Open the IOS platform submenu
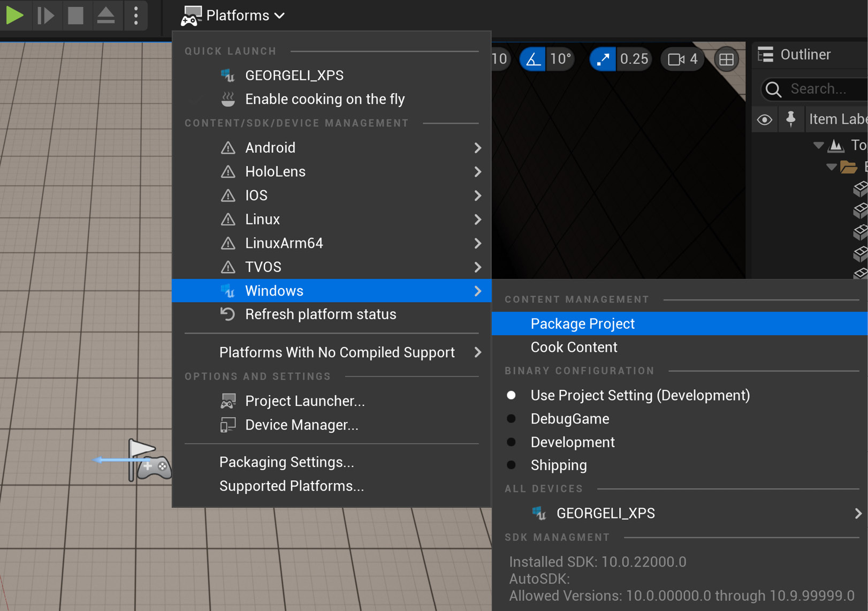Viewport: 868px width, 611px height. coord(331,195)
